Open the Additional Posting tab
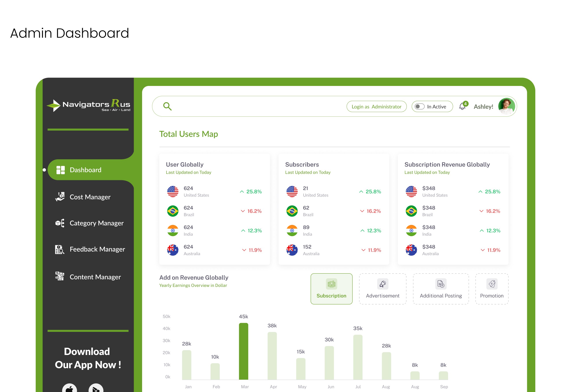The height and width of the screenshot is (392, 571). [441, 289]
